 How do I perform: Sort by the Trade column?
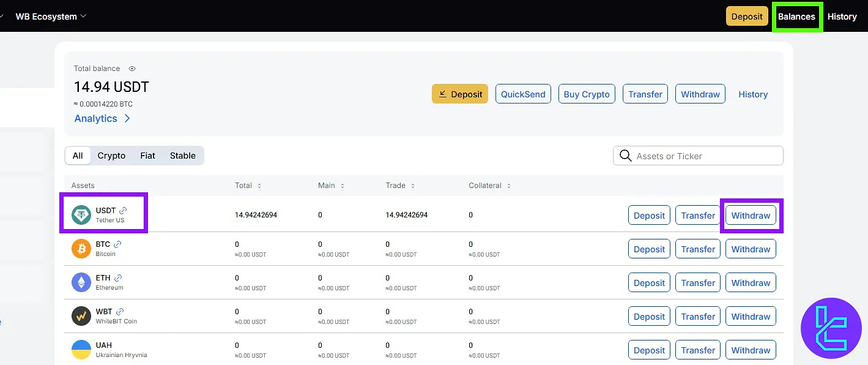pyautogui.click(x=401, y=186)
